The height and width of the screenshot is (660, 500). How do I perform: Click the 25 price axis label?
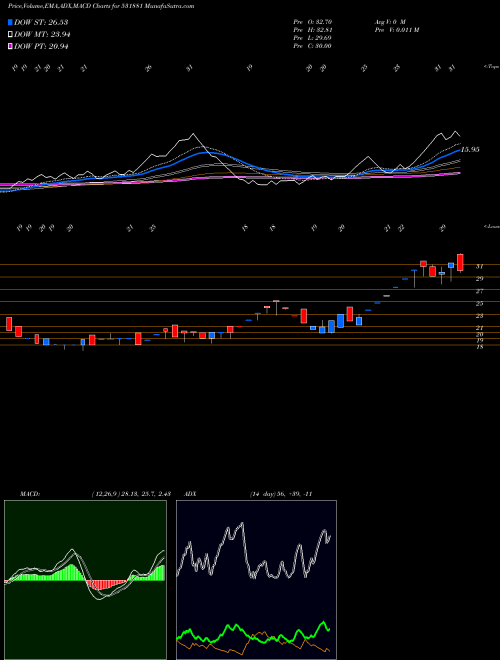point(479,303)
